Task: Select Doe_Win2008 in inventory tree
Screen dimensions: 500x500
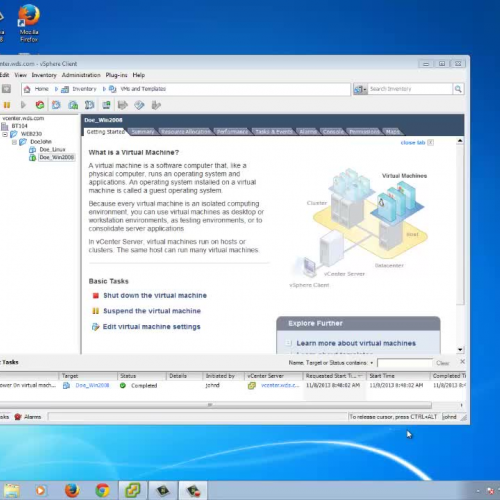Action: click(57, 158)
